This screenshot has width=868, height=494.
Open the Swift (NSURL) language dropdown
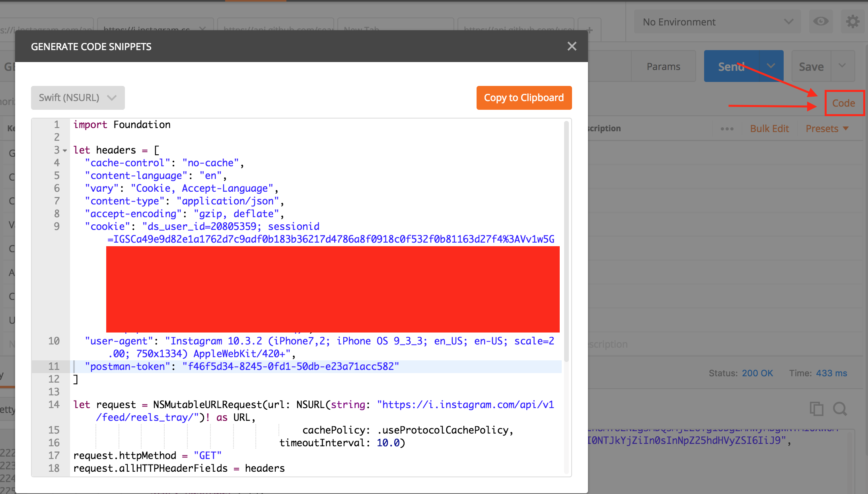coord(78,98)
